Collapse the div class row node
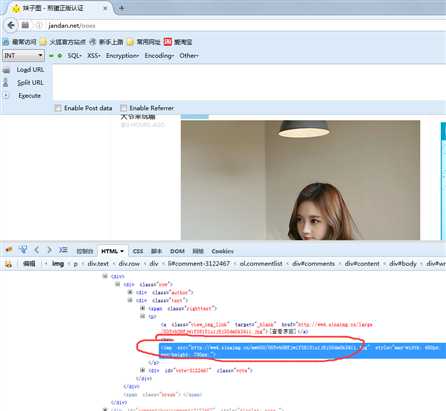The width and height of the screenshot is (446, 411). 117,284
